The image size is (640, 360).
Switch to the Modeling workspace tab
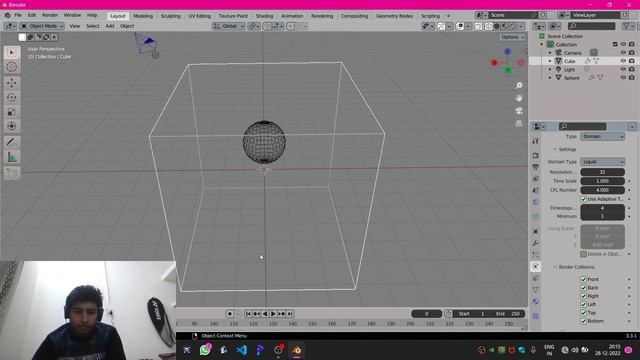(143, 16)
